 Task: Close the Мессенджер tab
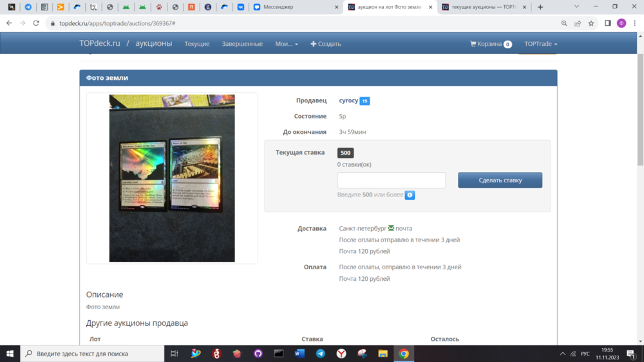(x=336, y=7)
